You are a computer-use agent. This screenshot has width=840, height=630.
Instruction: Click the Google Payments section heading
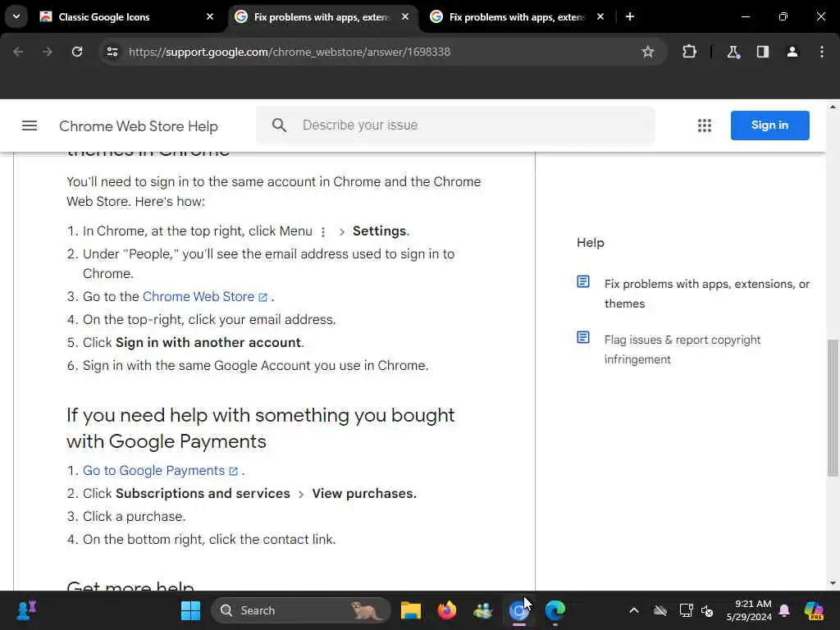click(x=260, y=428)
